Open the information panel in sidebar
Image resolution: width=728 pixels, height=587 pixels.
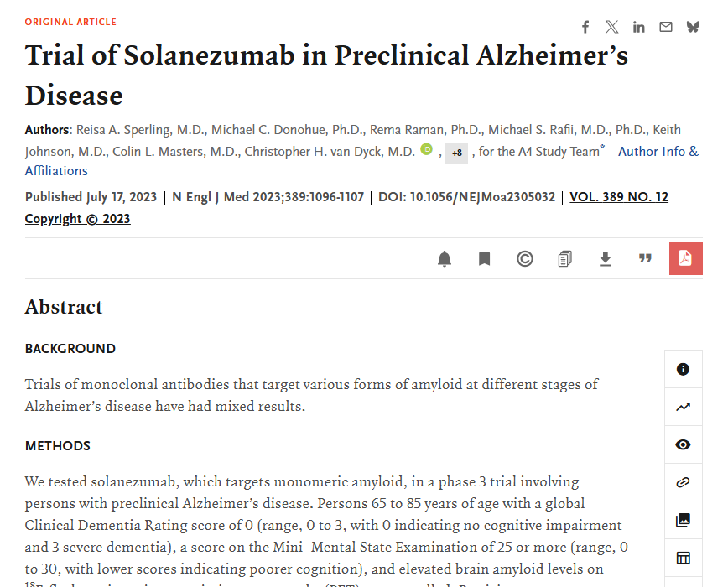[x=683, y=369]
